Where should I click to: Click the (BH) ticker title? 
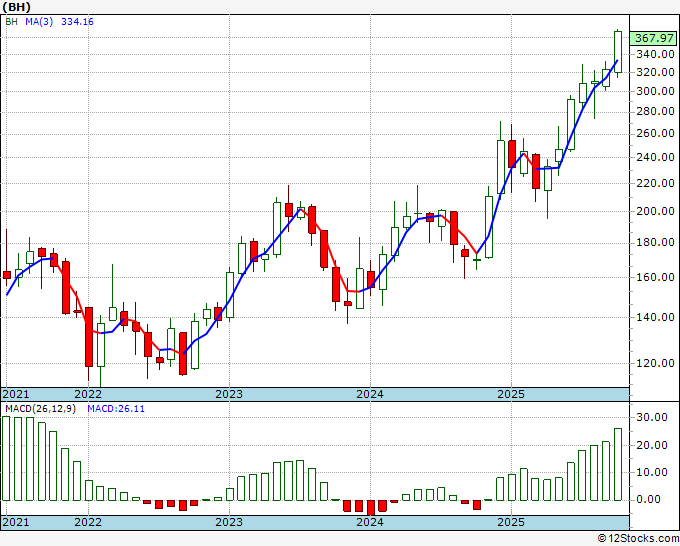pyautogui.click(x=16, y=7)
